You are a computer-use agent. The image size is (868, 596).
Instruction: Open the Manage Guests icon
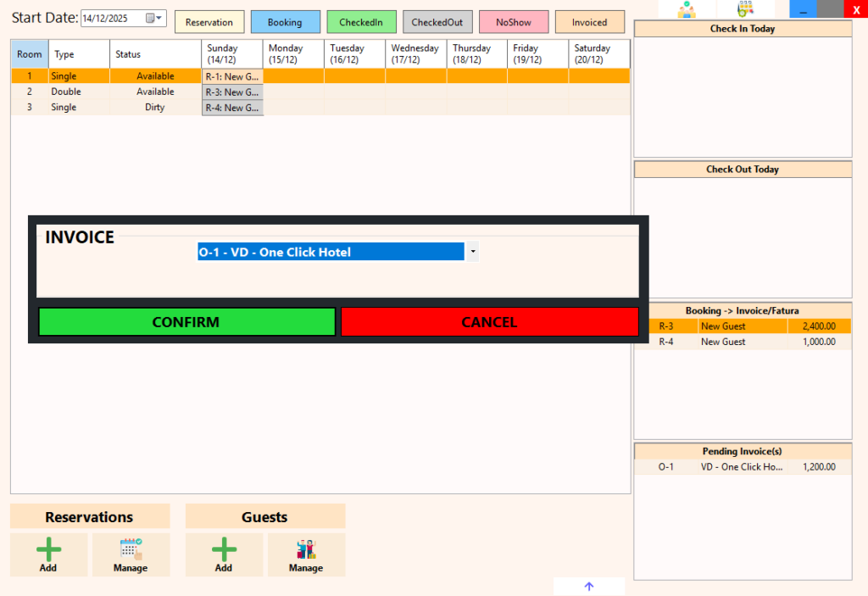pyautogui.click(x=306, y=548)
